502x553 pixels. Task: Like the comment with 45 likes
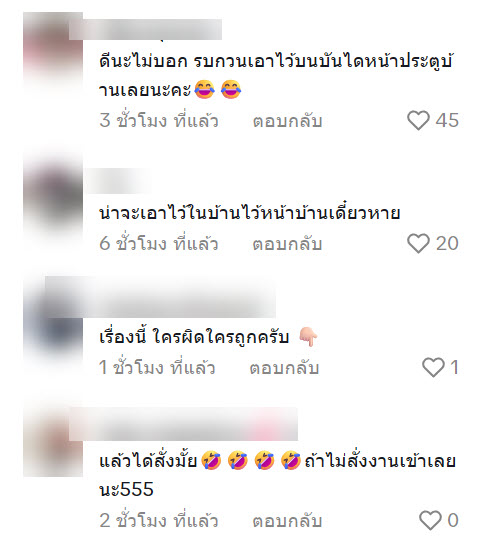click(x=418, y=120)
